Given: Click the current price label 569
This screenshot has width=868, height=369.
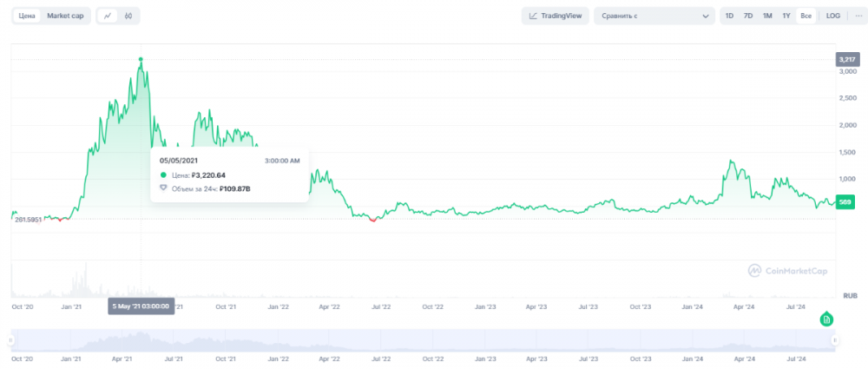Looking at the screenshot, I should pyautogui.click(x=845, y=201).
